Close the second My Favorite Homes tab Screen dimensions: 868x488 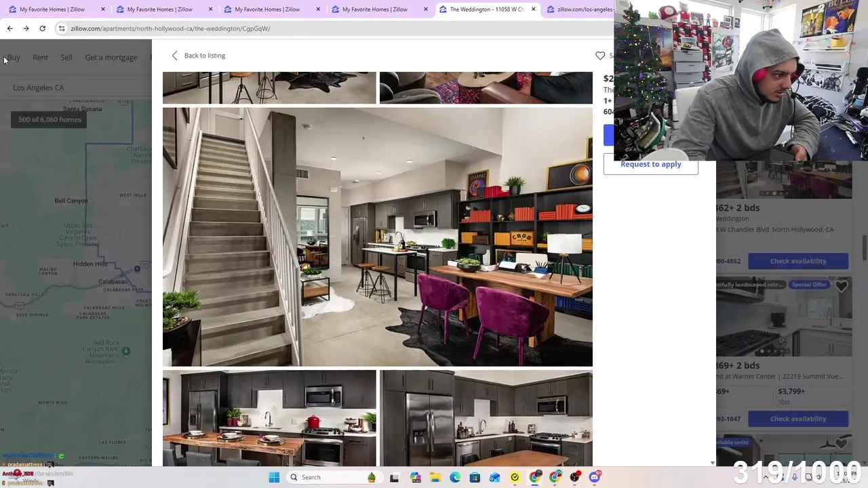click(211, 9)
